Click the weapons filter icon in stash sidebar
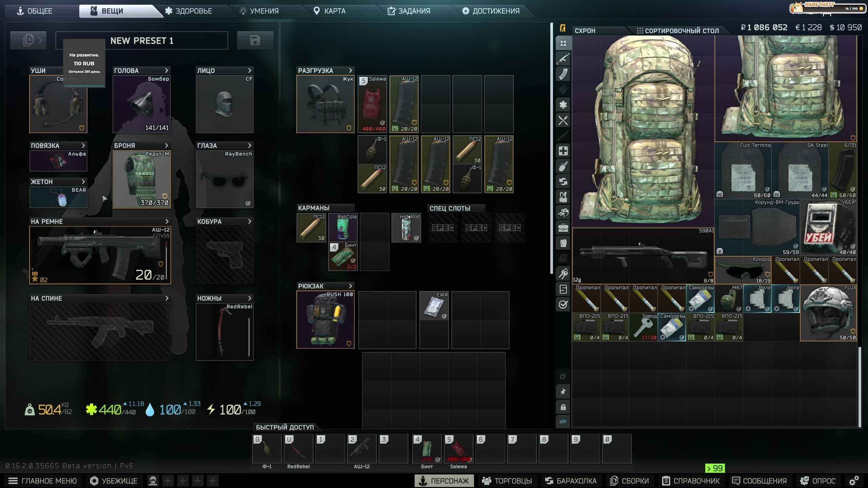Screen dimensions: 868x488 (563, 59)
